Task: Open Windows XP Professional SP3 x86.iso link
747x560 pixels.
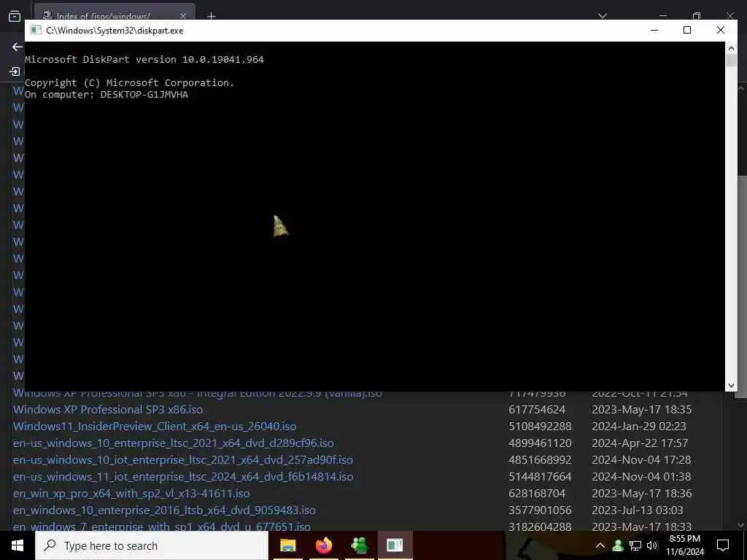Action: [x=108, y=410]
